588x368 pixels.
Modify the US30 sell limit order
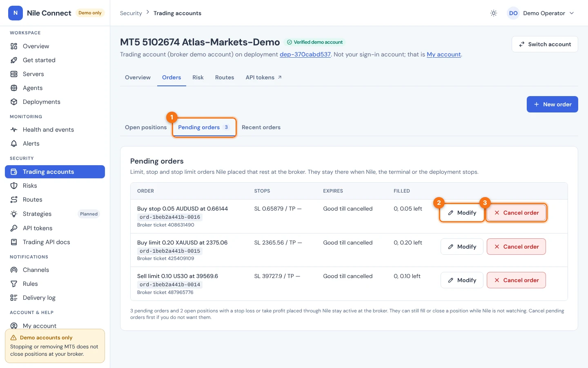coord(462,280)
